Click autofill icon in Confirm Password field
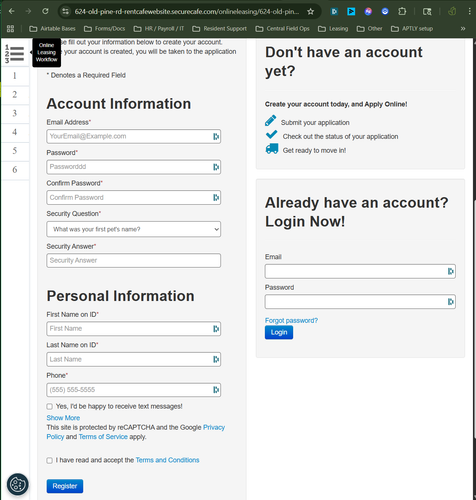Viewport: 476px width, 500px height. pyautogui.click(x=216, y=198)
